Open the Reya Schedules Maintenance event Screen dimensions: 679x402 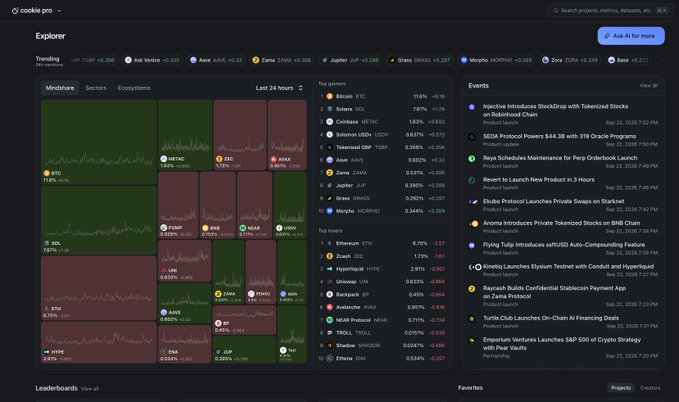(563, 161)
